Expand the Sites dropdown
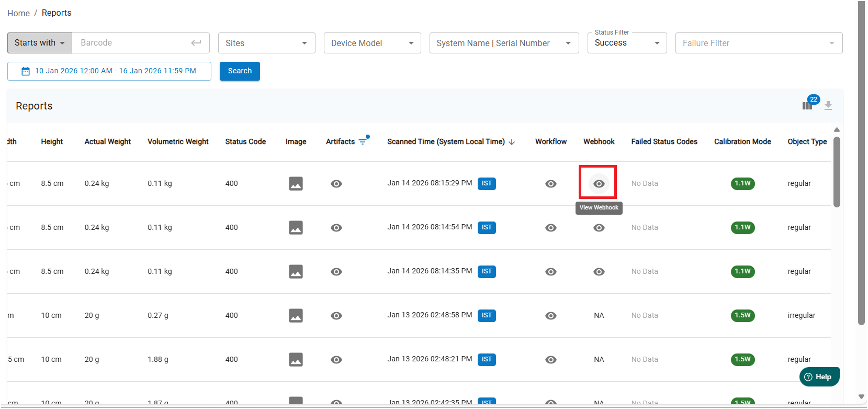The width and height of the screenshot is (868, 409). coord(266,43)
